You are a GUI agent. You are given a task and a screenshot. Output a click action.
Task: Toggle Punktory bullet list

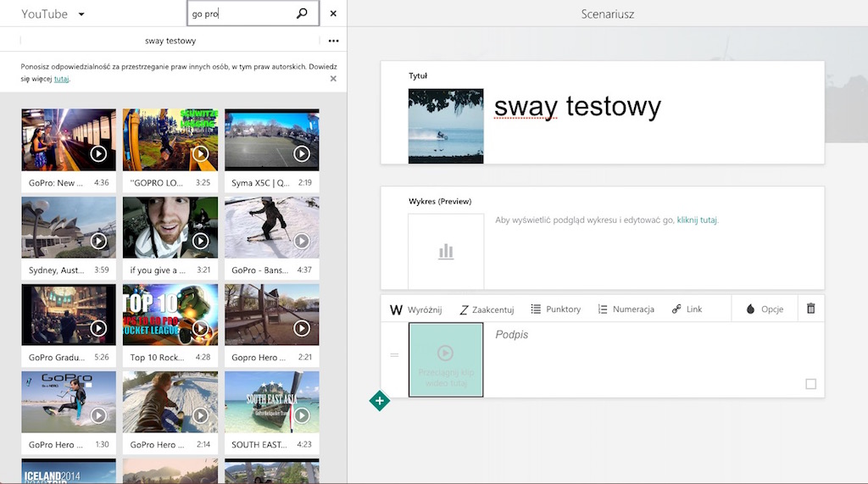click(x=556, y=309)
